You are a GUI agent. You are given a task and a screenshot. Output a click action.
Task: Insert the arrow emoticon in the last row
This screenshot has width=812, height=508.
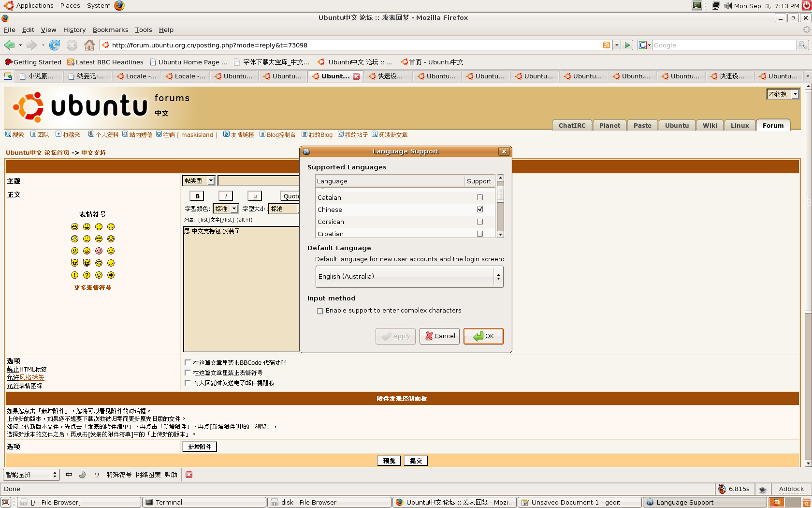[x=111, y=275]
